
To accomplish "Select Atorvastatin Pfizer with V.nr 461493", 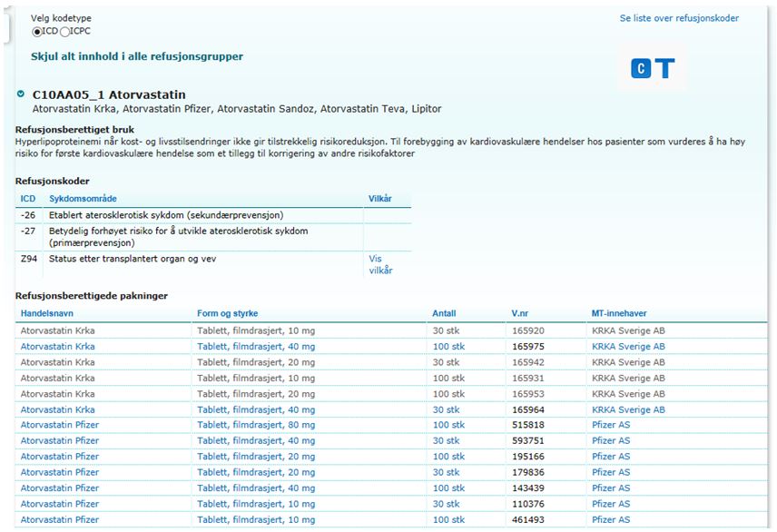I will point(60,520).
